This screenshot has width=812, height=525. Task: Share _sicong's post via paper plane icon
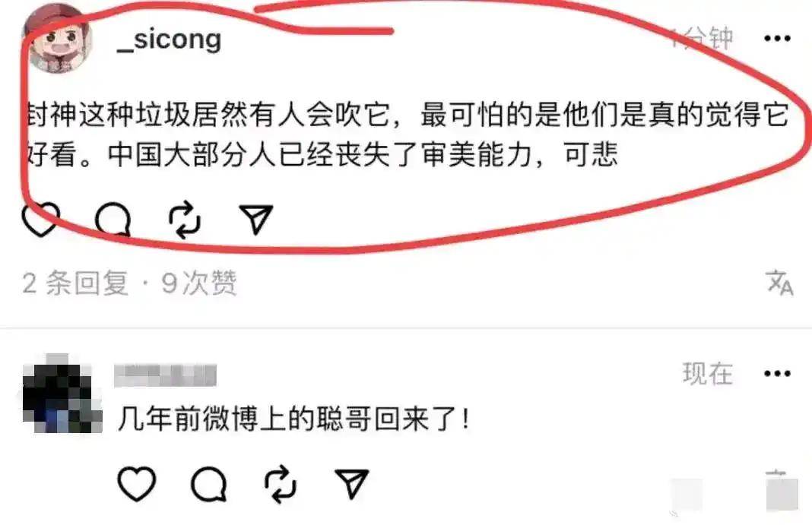(255, 219)
